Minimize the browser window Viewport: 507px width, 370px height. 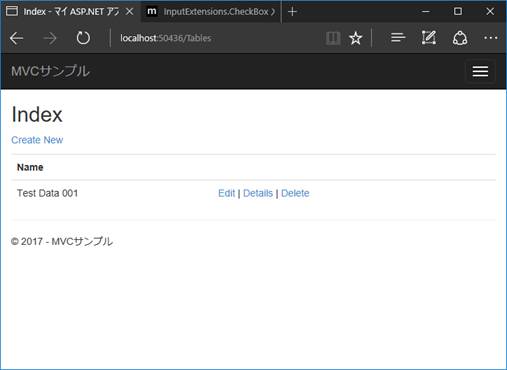coord(426,12)
